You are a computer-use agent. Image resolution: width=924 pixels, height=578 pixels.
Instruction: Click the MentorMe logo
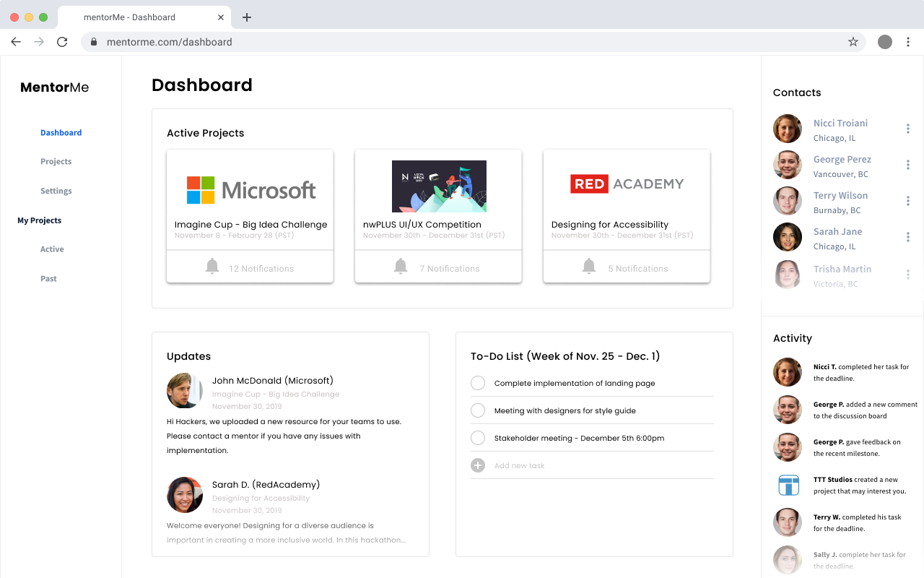(55, 87)
